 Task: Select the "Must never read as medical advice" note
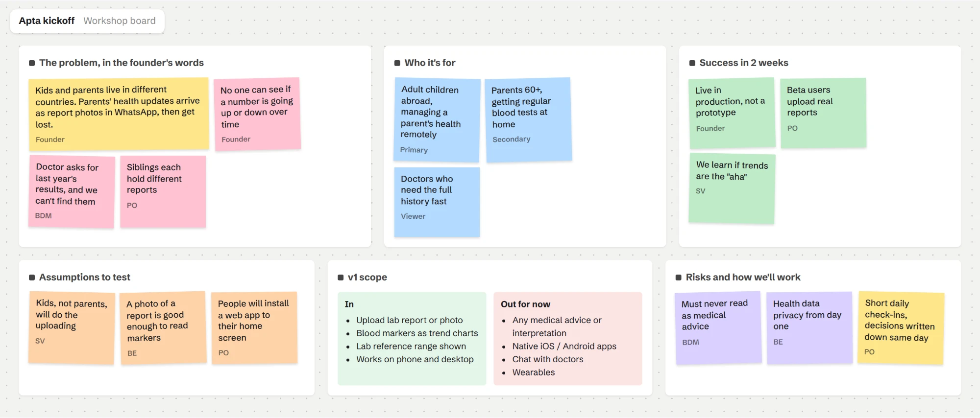[718, 328]
